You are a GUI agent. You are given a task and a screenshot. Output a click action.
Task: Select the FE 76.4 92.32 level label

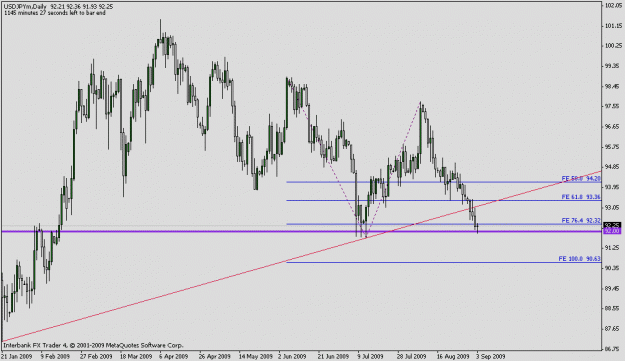pyautogui.click(x=581, y=220)
